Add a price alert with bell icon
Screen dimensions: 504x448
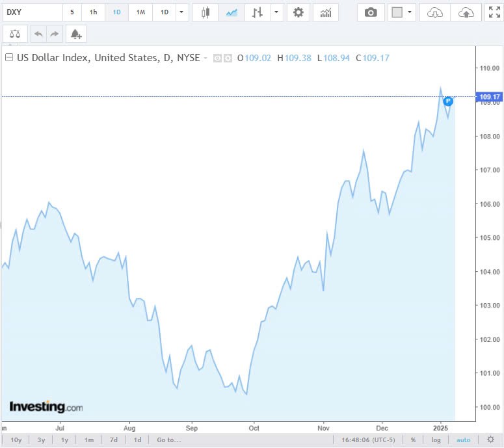[x=76, y=34]
